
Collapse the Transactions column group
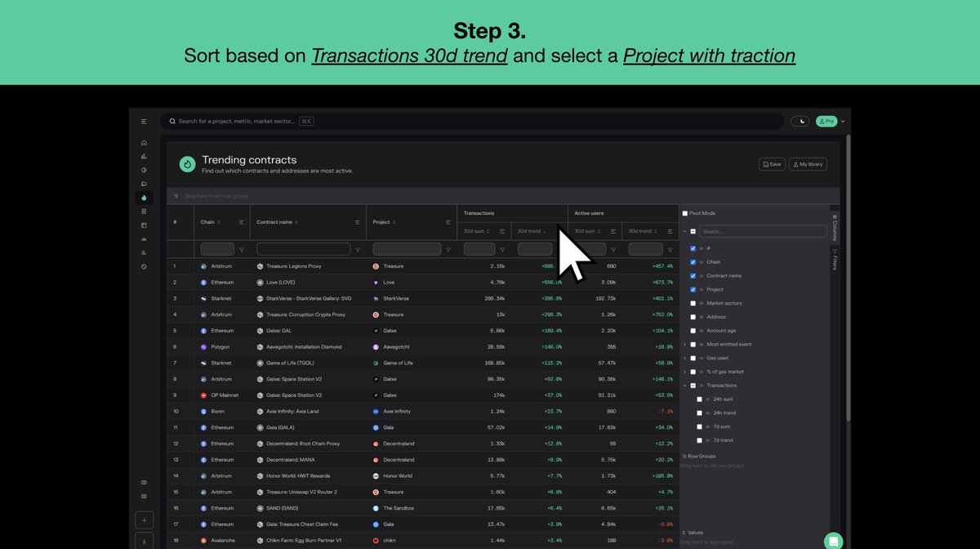[x=685, y=386]
